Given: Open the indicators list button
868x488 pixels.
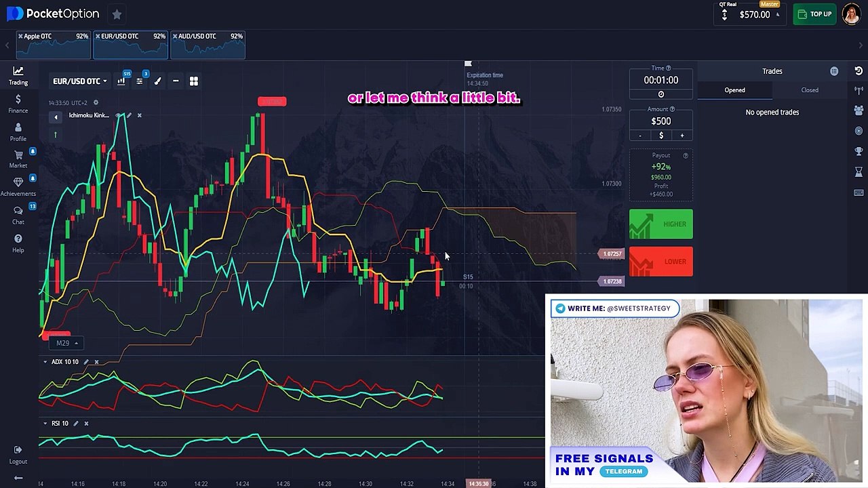Looking at the screenshot, I should point(139,81).
